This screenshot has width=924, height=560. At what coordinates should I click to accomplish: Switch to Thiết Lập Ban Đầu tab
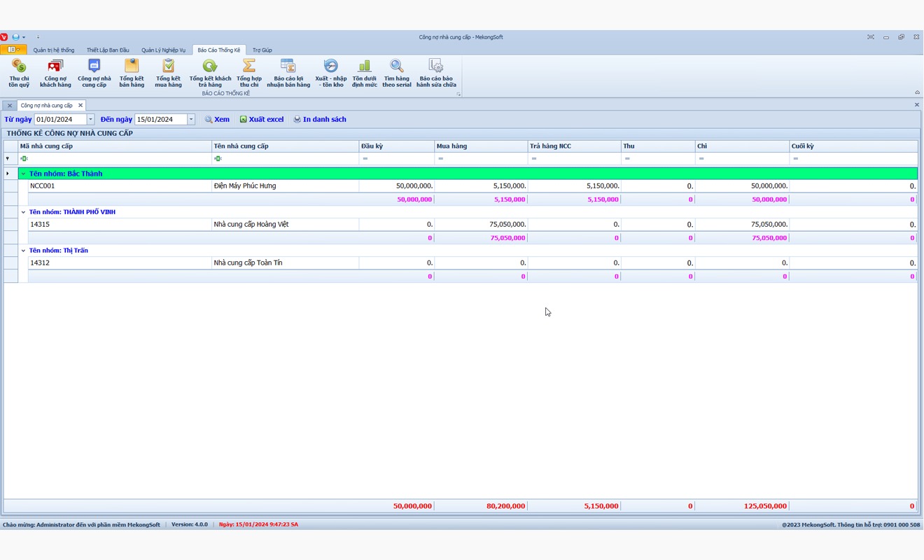pos(108,50)
